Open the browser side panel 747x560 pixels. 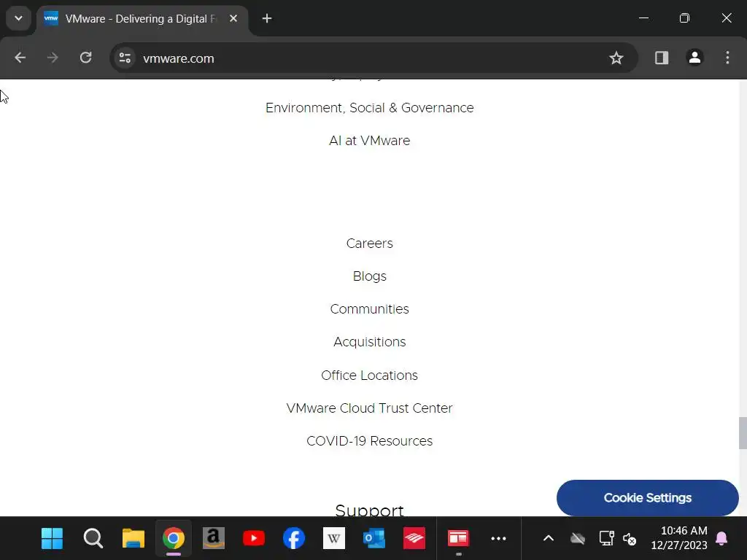point(661,58)
